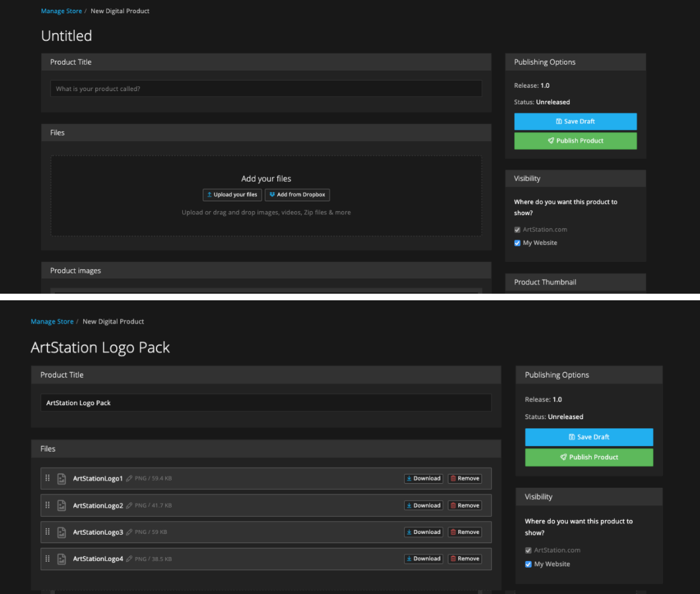
Task: Click Publish Product on ArtStation Logo Pack page
Action: (x=588, y=457)
